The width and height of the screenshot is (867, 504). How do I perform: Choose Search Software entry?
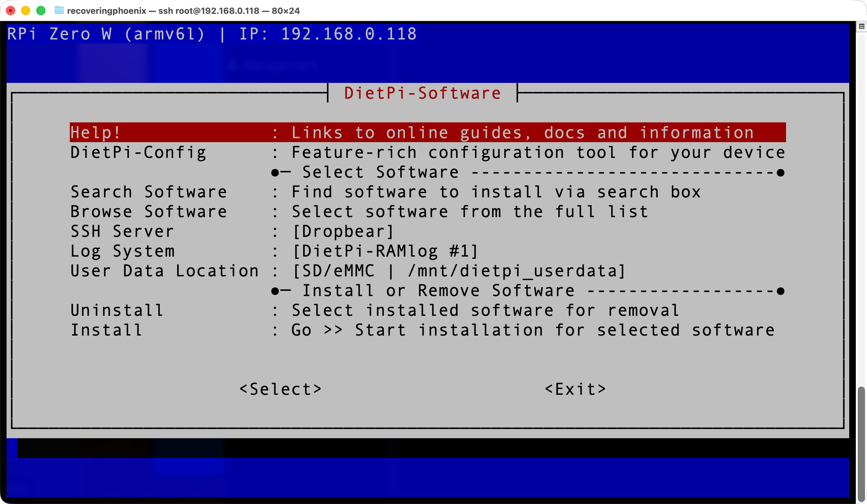coord(428,192)
